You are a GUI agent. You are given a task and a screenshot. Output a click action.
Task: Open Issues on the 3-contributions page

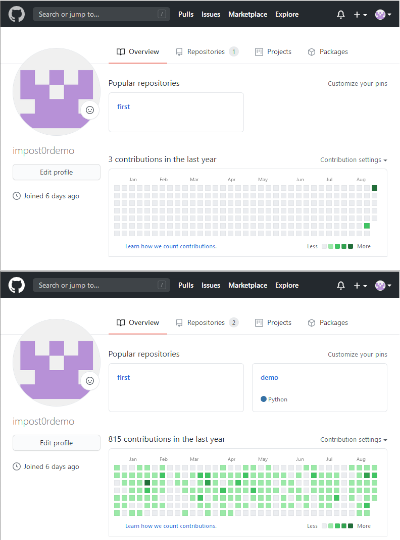[x=211, y=14]
